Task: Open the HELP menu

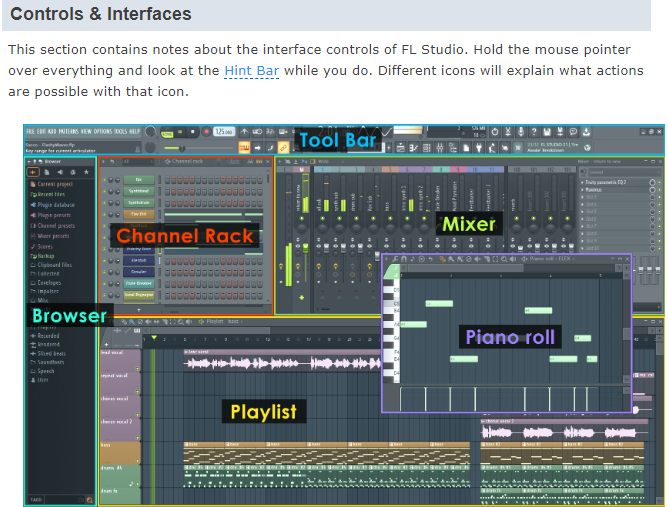Action: pos(135,132)
